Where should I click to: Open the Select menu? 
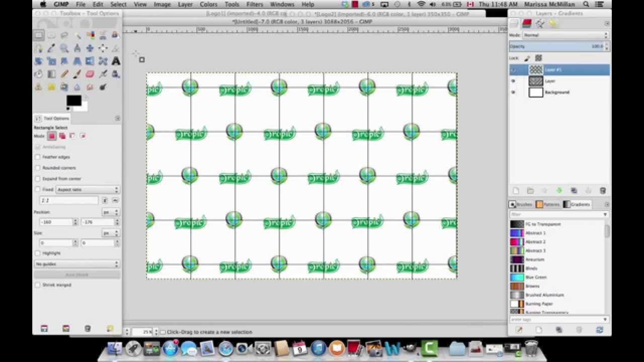click(x=119, y=5)
